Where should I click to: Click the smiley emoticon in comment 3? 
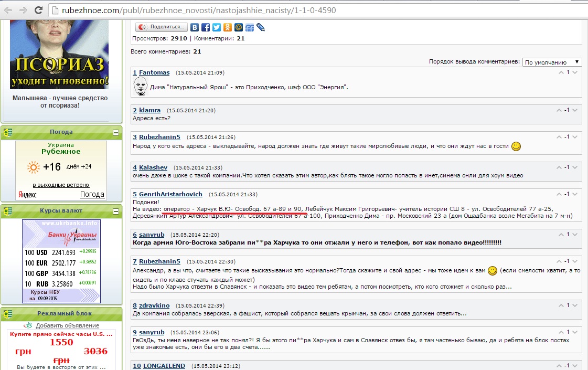[x=516, y=146]
